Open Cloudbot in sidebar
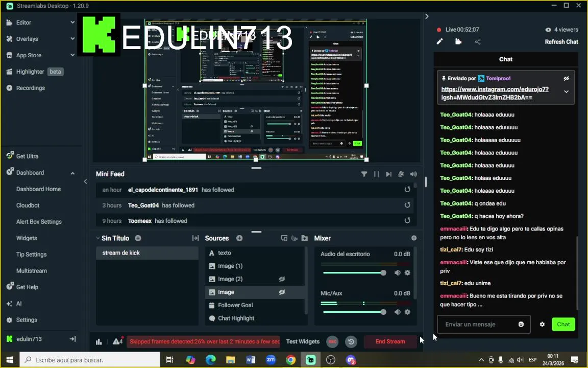The width and height of the screenshot is (588, 368). click(x=28, y=205)
